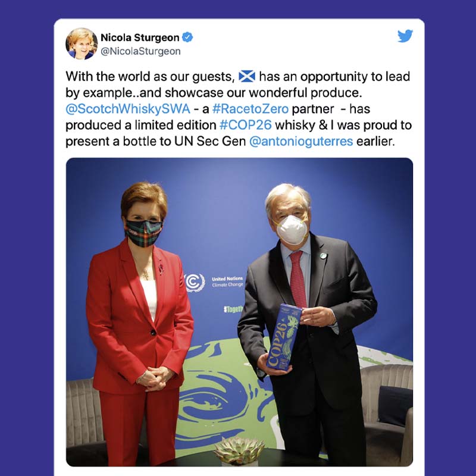Click the 'United Nations Climate Change' text
476x476 pixels.
tap(227, 281)
